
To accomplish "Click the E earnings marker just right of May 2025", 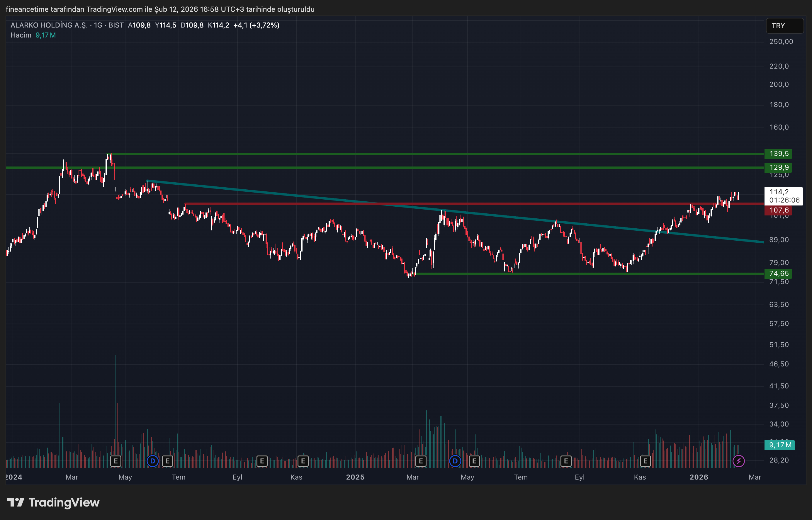I will (x=474, y=461).
